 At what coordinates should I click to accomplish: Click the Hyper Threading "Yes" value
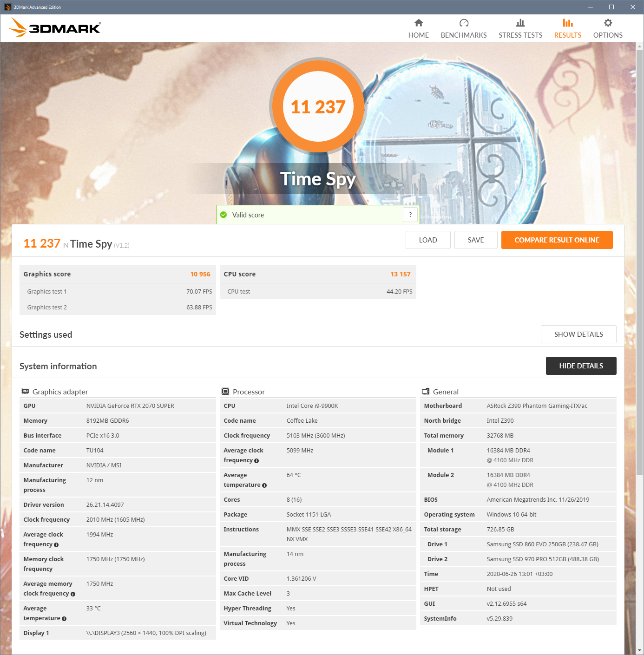point(291,609)
